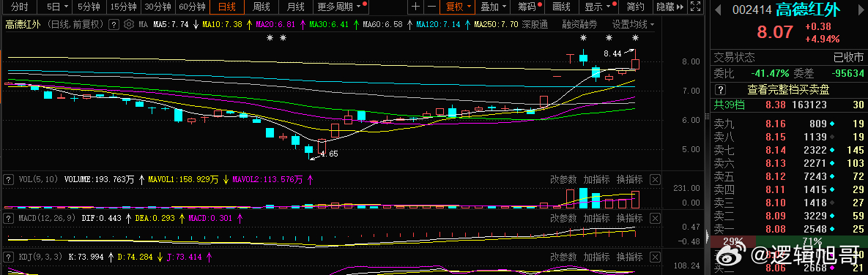Click help icon of MACD indicator

[8, 218]
